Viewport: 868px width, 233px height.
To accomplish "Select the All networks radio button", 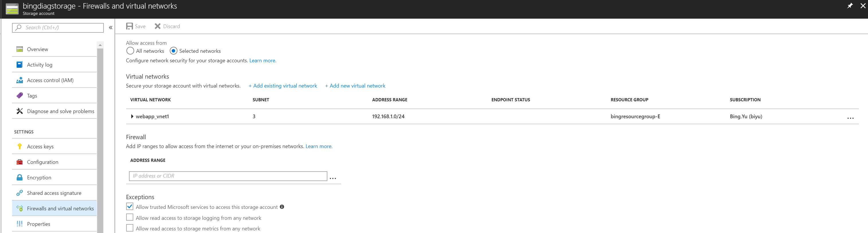I will [x=130, y=51].
